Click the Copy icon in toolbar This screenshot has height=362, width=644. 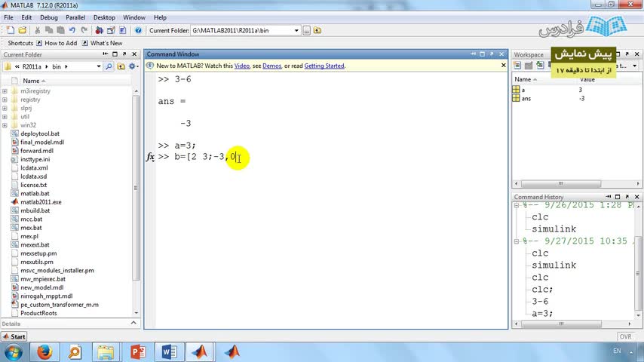[x=49, y=30]
